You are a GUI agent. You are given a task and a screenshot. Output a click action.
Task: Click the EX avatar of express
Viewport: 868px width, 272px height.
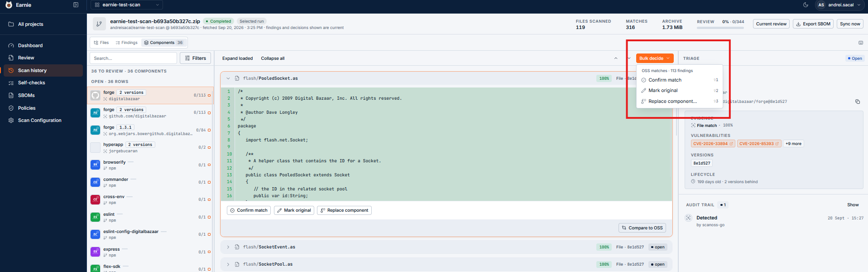tap(95, 252)
